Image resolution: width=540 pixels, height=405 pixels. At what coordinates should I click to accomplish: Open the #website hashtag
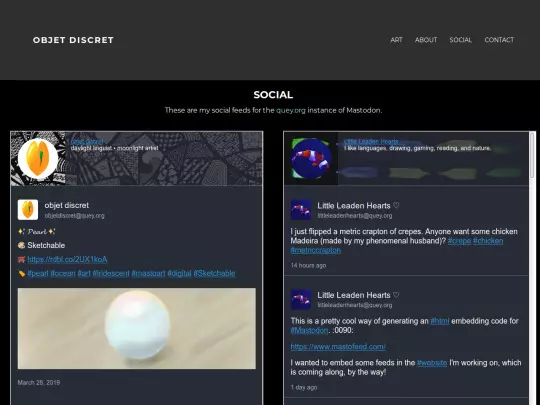point(432,363)
